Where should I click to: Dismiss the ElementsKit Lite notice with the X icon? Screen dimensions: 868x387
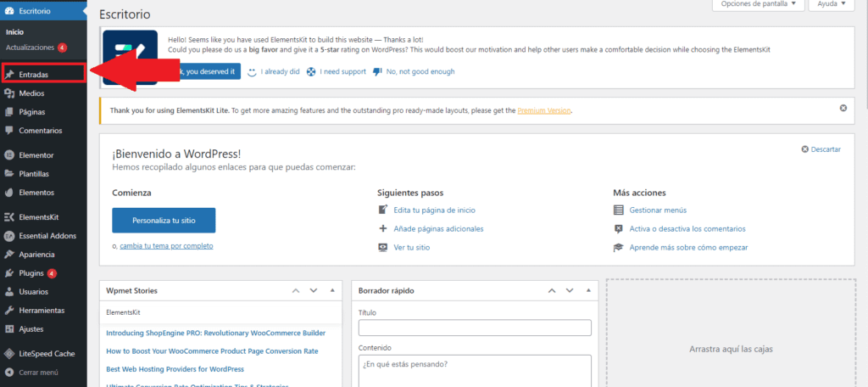(843, 108)
